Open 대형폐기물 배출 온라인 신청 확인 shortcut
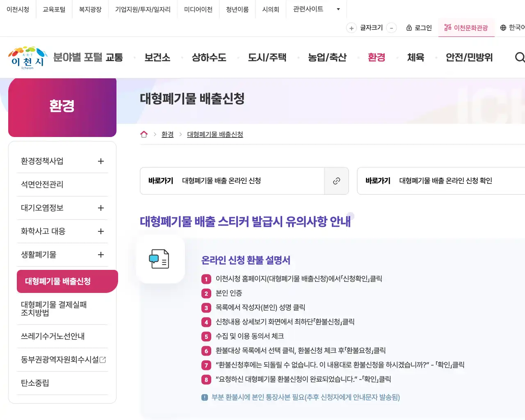Screen dimensions: 525x420 pos(441,181)
